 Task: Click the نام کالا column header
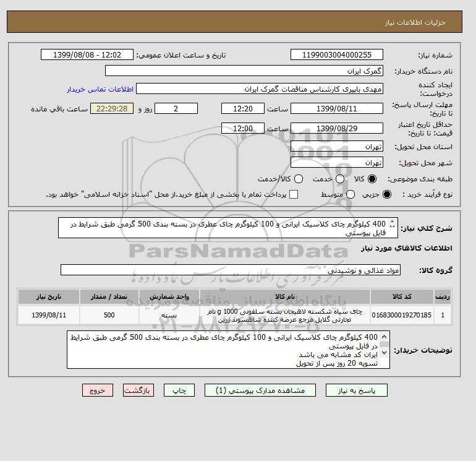(x=285, y=296)
